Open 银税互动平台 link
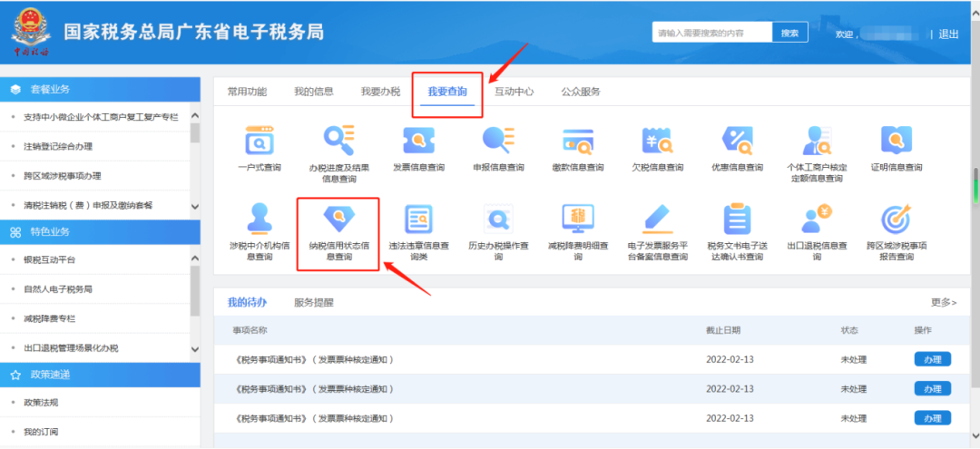 pos(49,259)
